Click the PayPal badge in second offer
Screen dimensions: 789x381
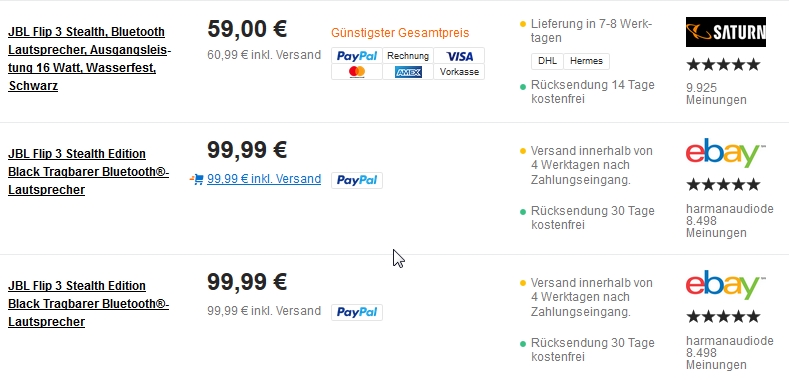click(x=357, y=180)
